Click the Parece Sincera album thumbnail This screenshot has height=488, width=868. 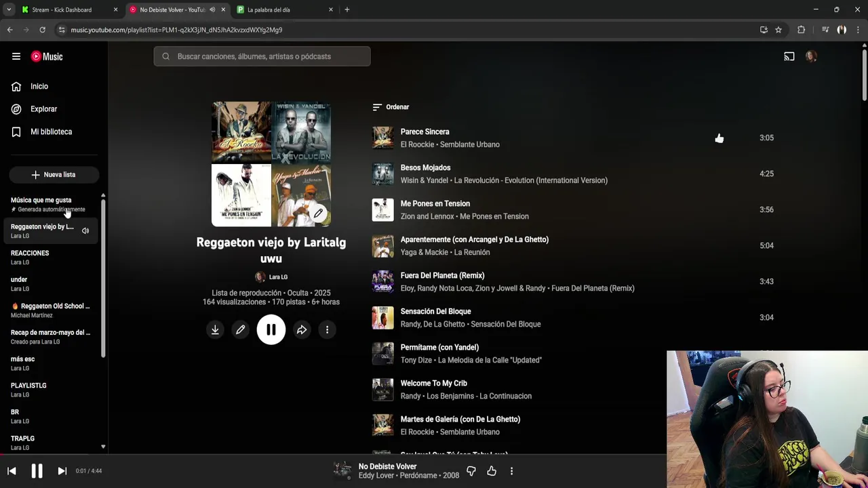[x=382, y=138]
